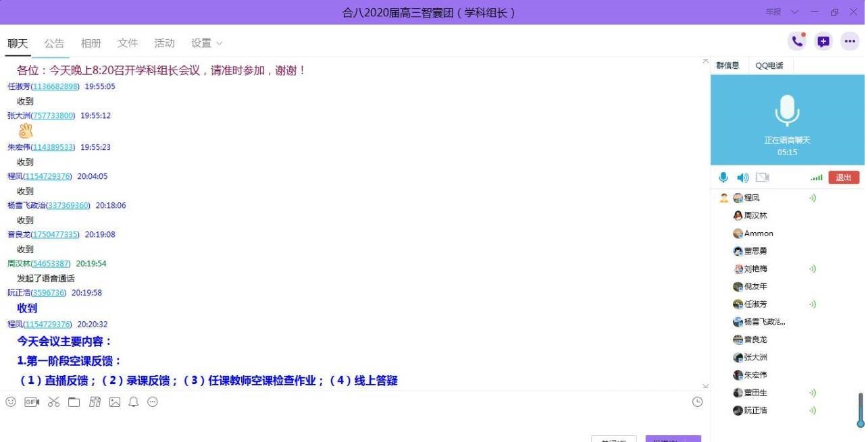Open the 活动 tab
Viewport: 868px width, 442px height.
164,43
